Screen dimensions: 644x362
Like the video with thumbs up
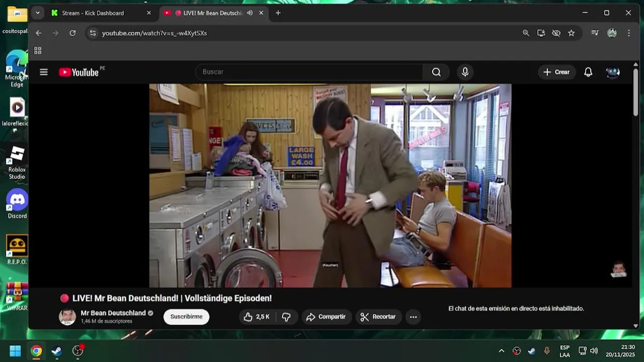pyautogui.click(x=257, y=317)
